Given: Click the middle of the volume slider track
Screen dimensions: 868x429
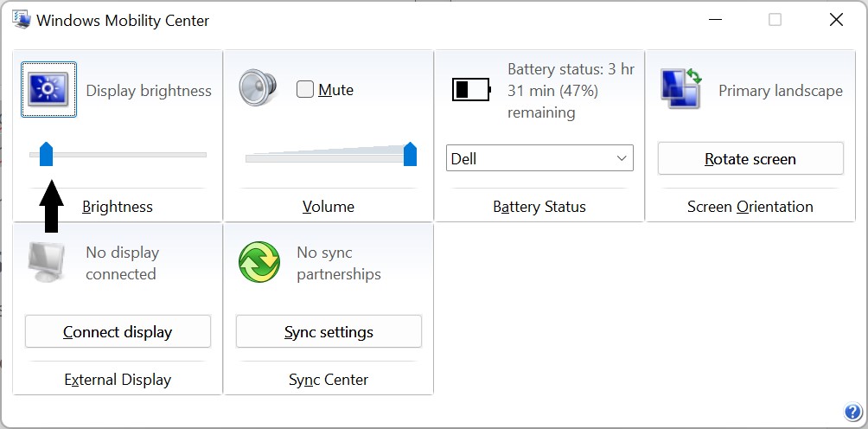Looking at the screenshot, I should 329,157.
